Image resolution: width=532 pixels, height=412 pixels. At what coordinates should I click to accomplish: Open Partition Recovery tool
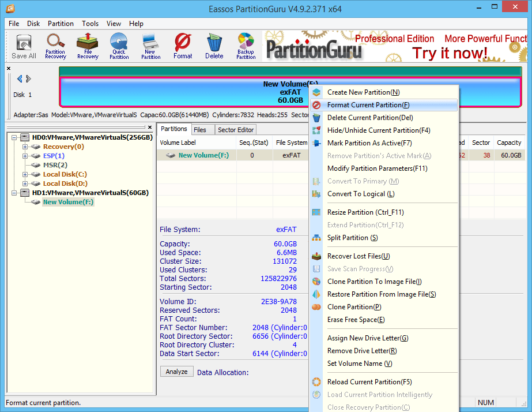[56, 47]
